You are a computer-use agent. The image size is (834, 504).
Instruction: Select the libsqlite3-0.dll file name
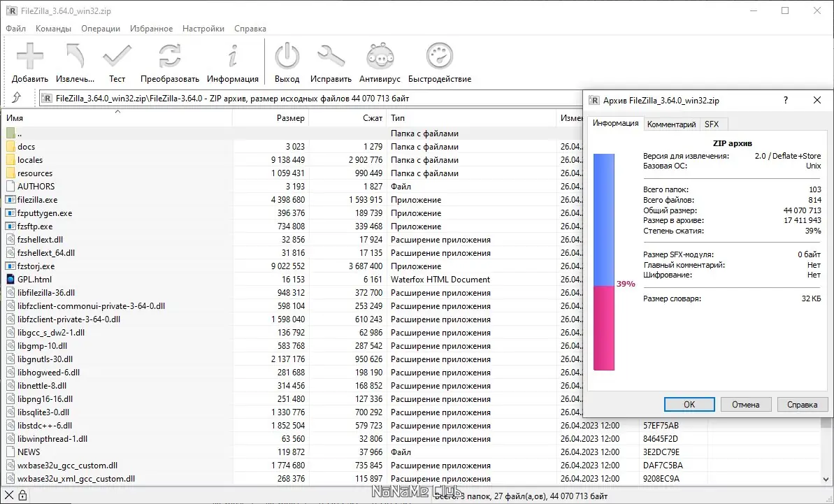tap(43, 412)
